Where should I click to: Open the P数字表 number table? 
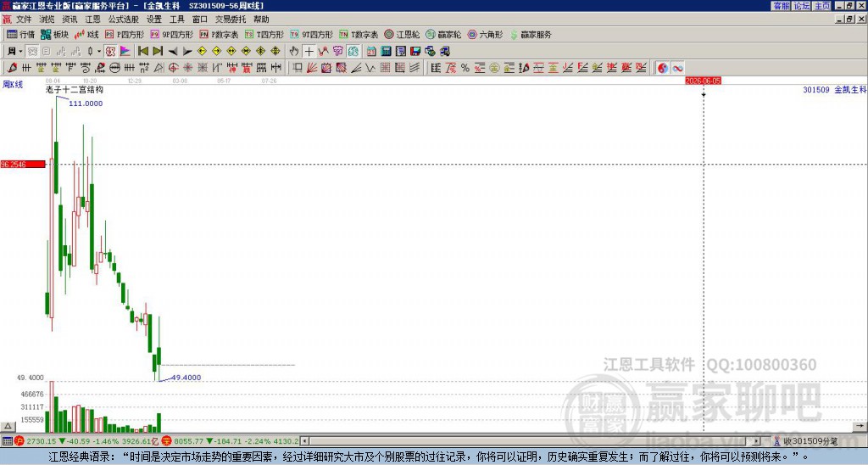click(219, 34)
